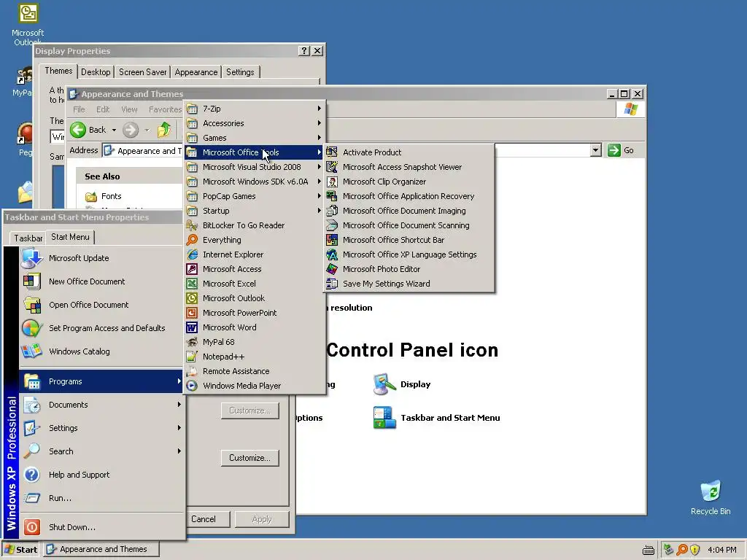Viewport: 747px width, 560px height.
Task: Open Microsoft Office Shortcut Bar
Action: pyautogui.click(x=409, y=240)
